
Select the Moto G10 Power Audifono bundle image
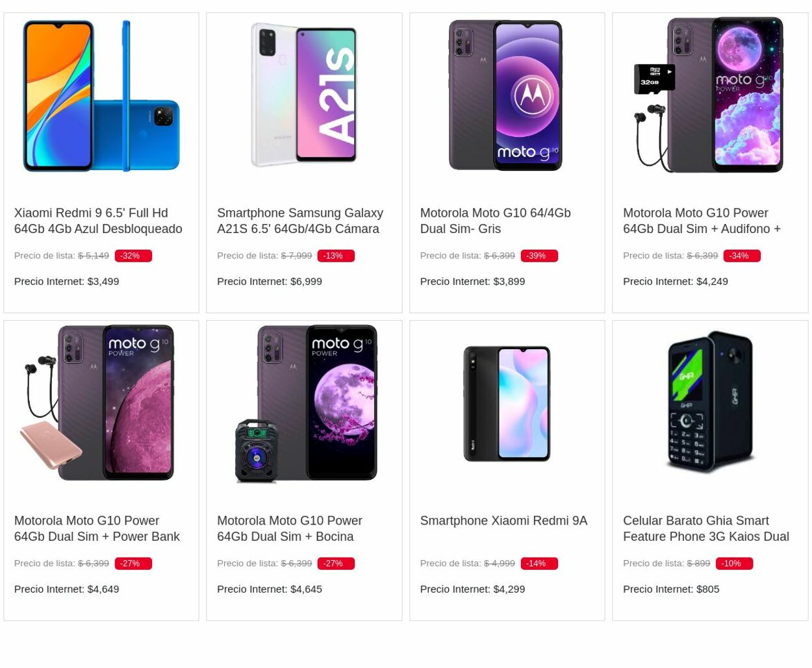709,95
